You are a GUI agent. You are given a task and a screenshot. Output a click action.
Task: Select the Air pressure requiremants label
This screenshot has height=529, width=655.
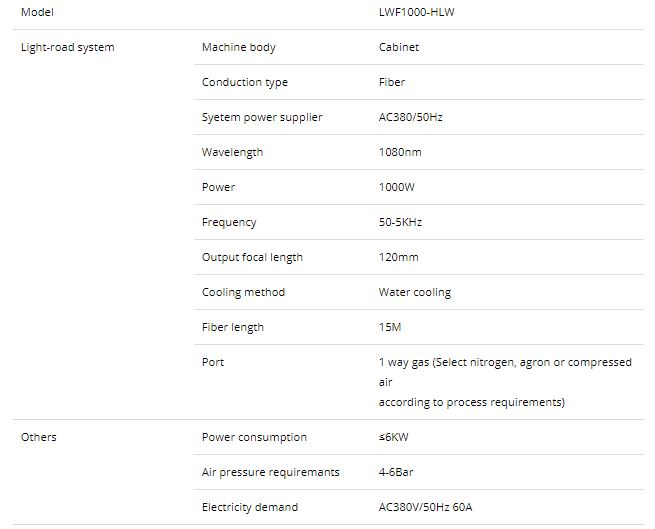point(270,472)
